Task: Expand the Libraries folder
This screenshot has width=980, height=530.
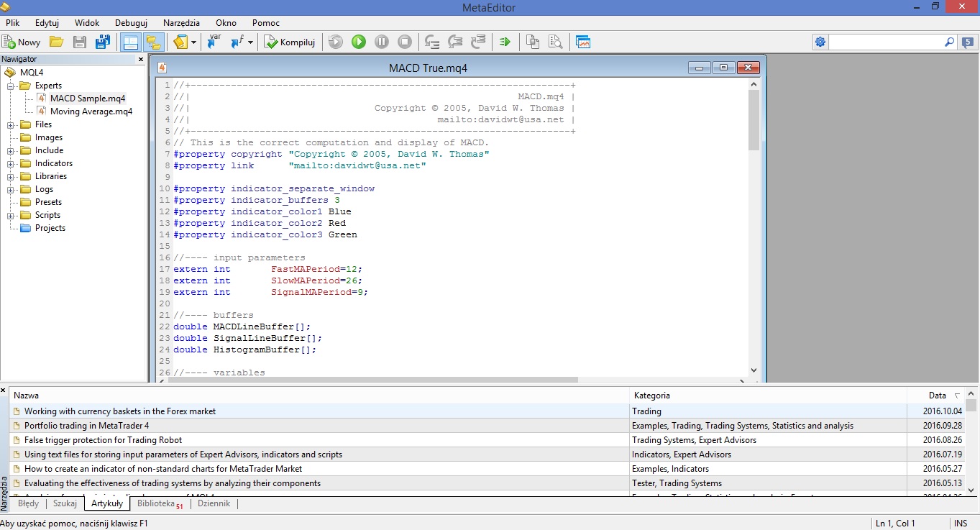Action: click(x=11, y=176)
